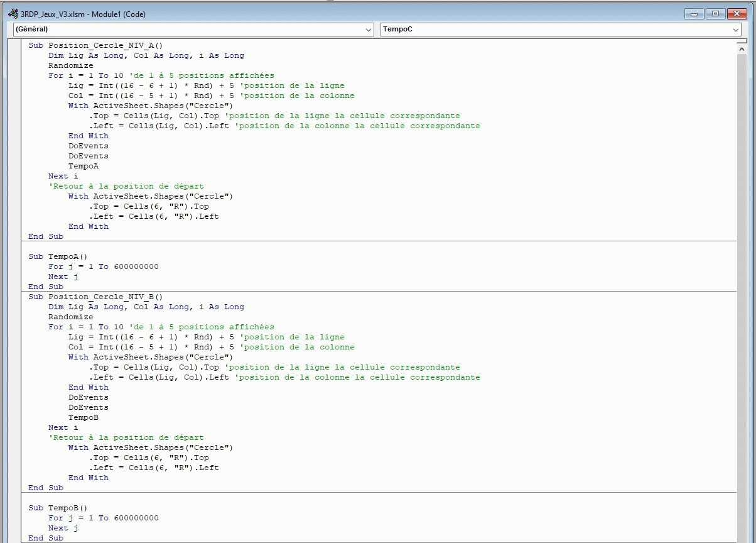The height and width of the screenshot is (543, 756).
Task: Click the 'Sub Position_Cercle_NIV_B()' line
Action: tap(95, 297)
